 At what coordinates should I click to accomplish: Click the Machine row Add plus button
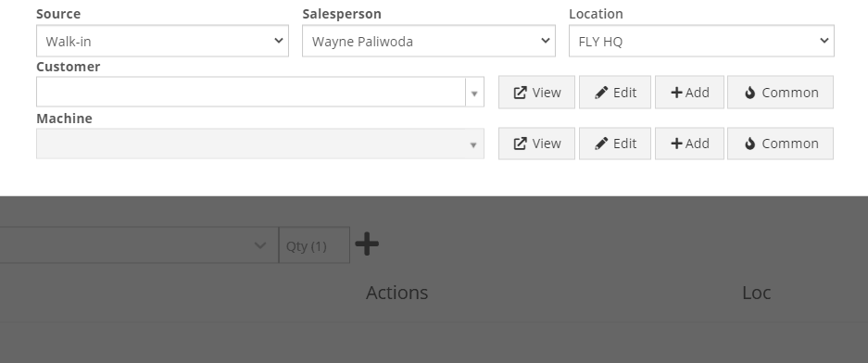pos(689,144)
